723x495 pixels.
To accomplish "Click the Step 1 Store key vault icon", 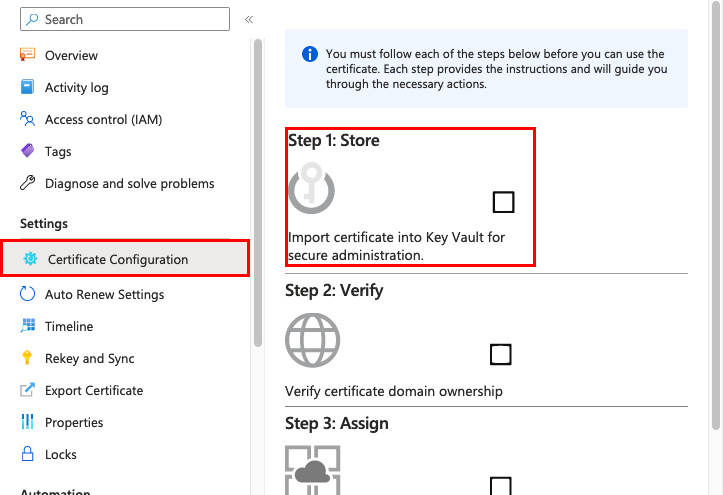I will (x=311, y=188).
